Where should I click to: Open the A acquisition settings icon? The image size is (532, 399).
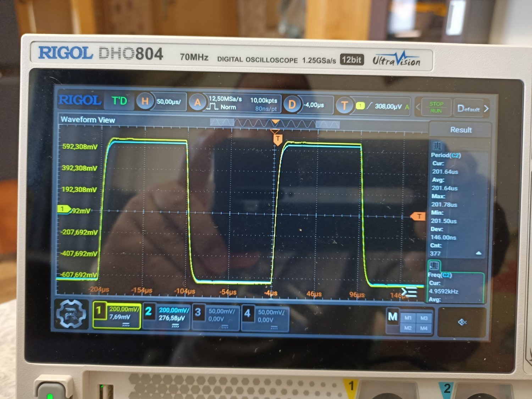click(197, 103)
